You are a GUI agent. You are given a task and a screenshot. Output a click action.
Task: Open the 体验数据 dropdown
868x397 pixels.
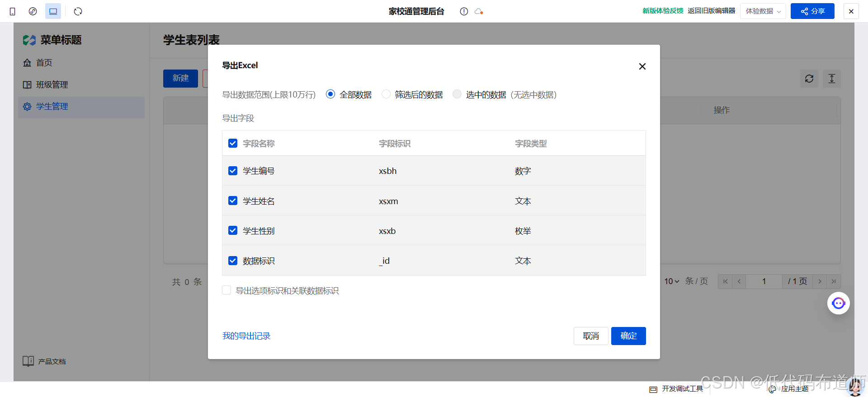point(763,11)
